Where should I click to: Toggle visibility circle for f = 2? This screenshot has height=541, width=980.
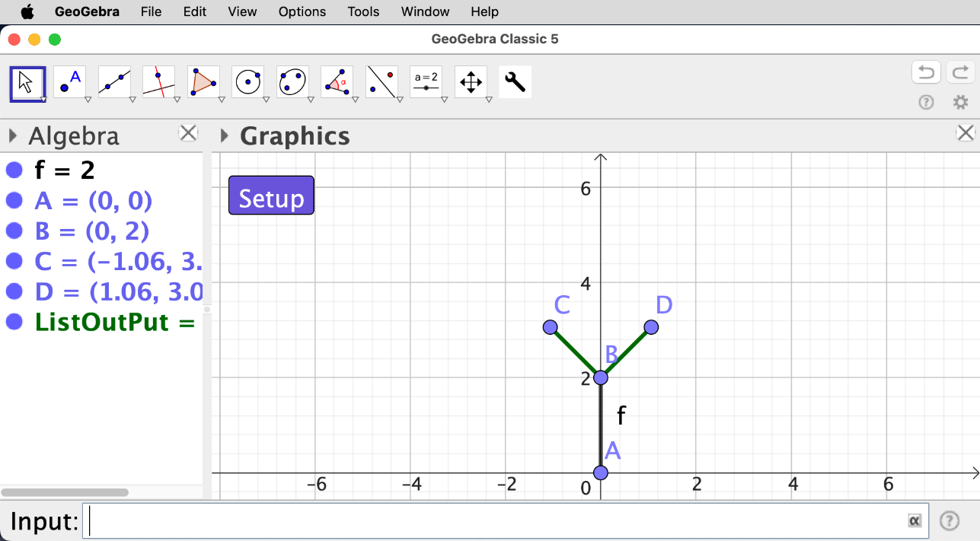[x=14, y=170]
